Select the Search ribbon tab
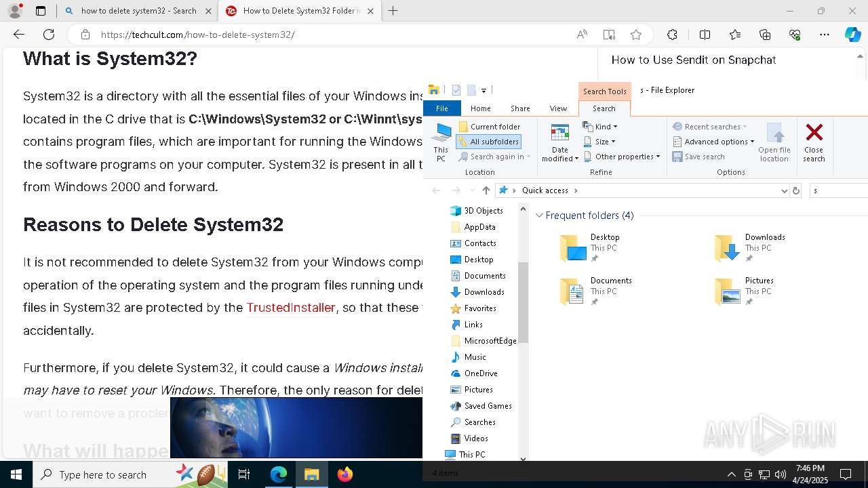Viewport: 868px width, 488px height. pyautogui.click(x=604, y=108)
